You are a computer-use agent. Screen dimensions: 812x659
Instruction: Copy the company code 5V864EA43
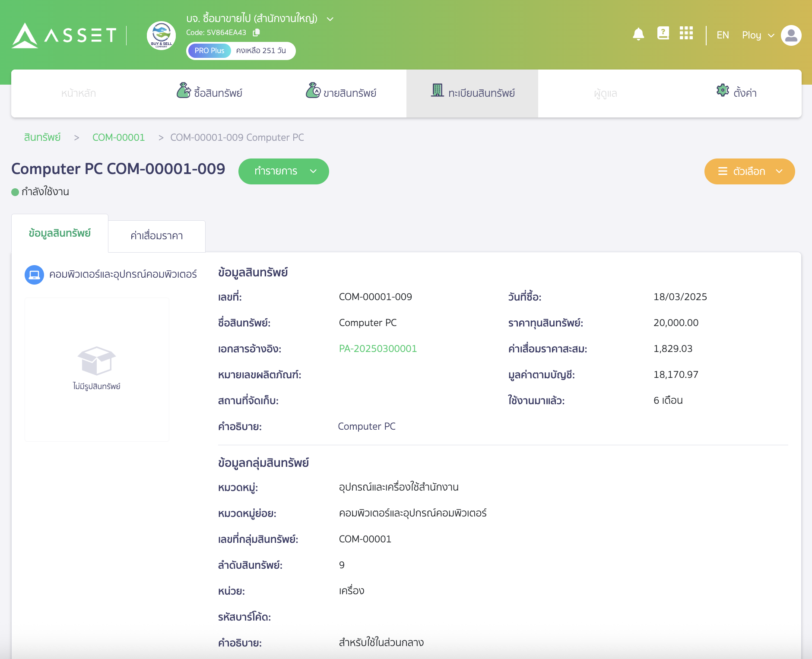tap(256, 32)
